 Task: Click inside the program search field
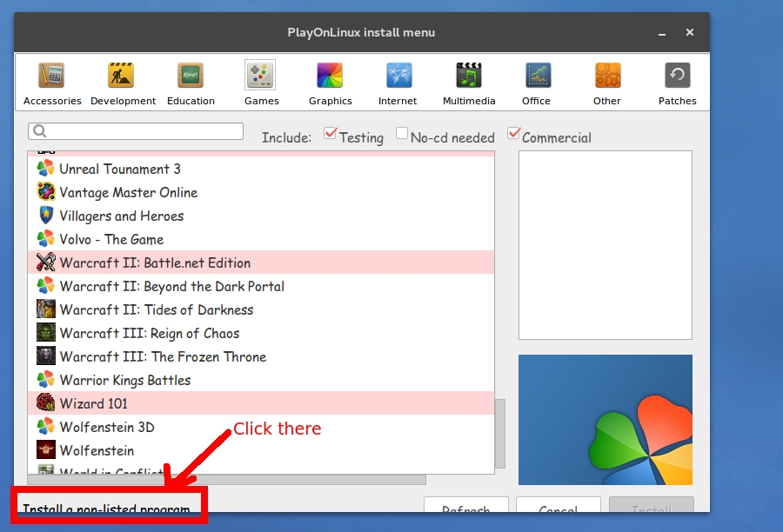(x=136, y=131)
